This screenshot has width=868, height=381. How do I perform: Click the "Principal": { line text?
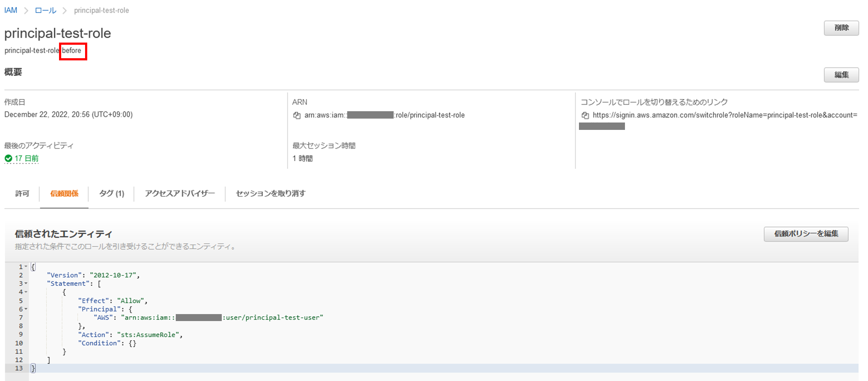(x=105, y=309)
